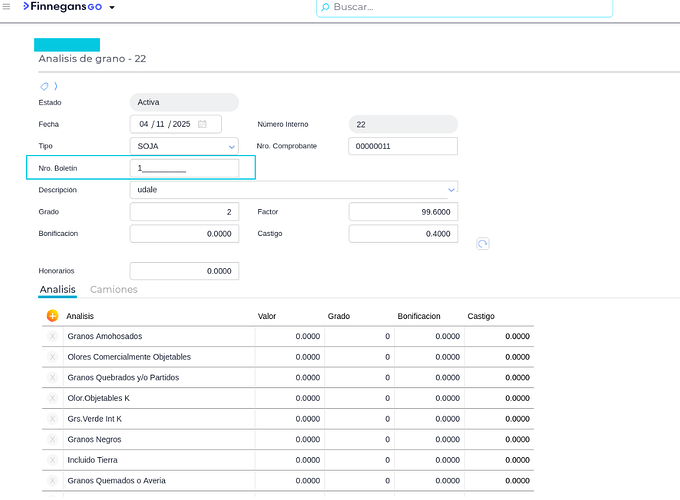Expand the Descripción dropdown showing udale
The image size is (680, 500).
451,189
